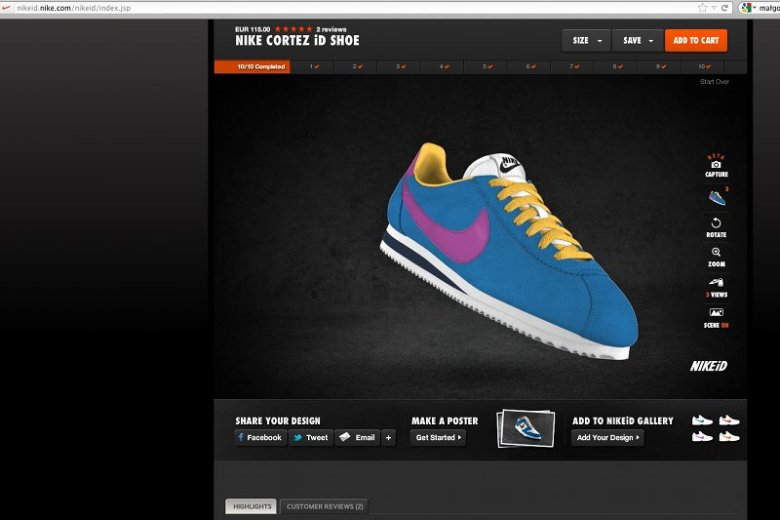Click the blue Cortez shoe preview
This screenshot has width=780, height=520.
click(x=507, y=251)
